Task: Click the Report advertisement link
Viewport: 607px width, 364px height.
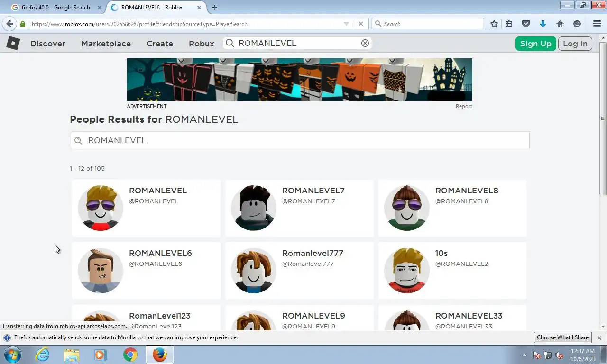Action: point(464,106)
